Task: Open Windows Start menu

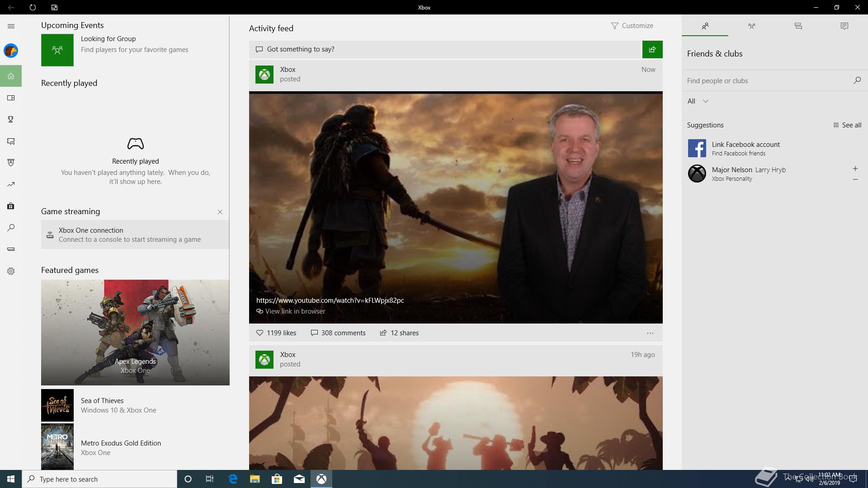Action: 11,479
